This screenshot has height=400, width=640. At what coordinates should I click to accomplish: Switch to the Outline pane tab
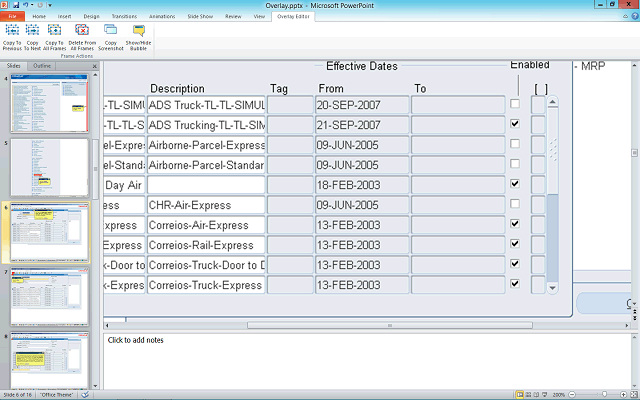coord(42,66)
